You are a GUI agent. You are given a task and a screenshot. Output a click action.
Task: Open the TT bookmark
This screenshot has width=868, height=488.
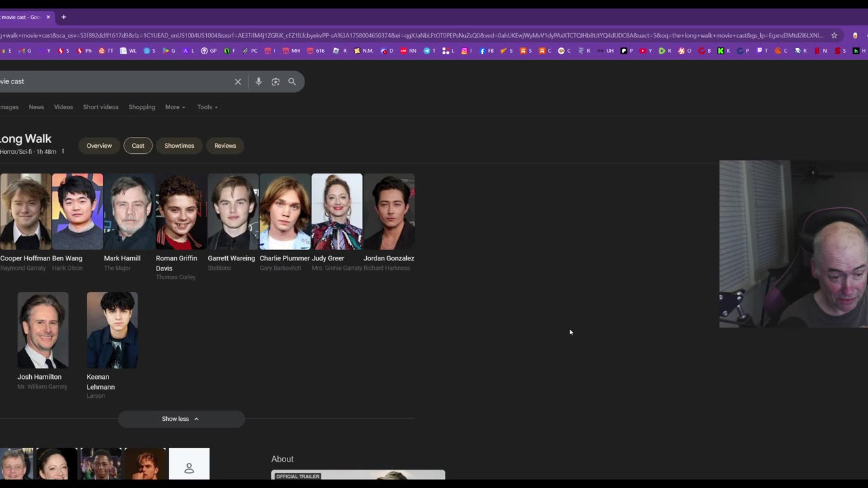[x=106, y=51]
